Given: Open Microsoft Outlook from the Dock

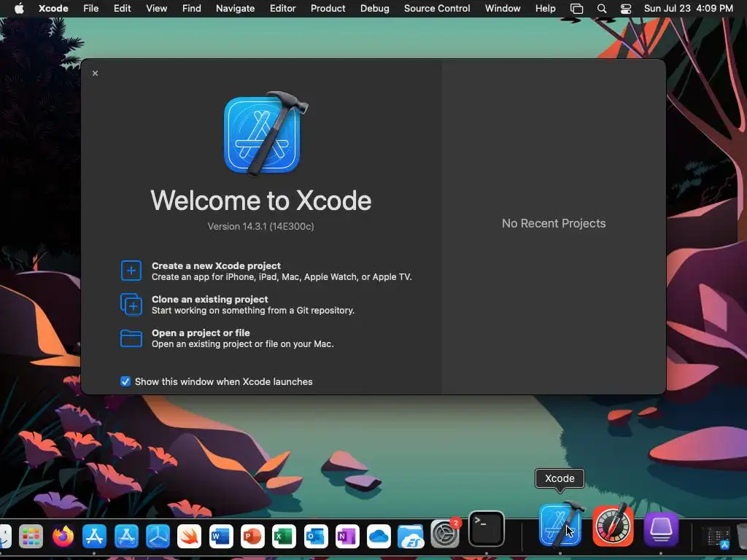Looking at the screenshot, I should [316, 537].
